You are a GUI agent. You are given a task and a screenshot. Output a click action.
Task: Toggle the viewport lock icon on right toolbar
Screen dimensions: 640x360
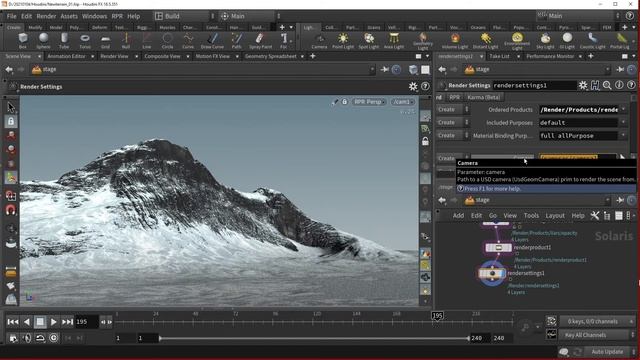click(425, 141)
